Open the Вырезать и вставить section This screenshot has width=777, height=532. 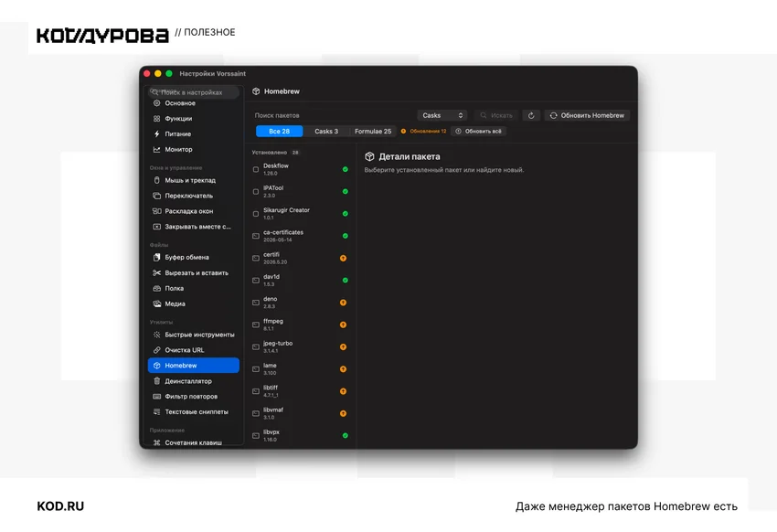(193, 272)
